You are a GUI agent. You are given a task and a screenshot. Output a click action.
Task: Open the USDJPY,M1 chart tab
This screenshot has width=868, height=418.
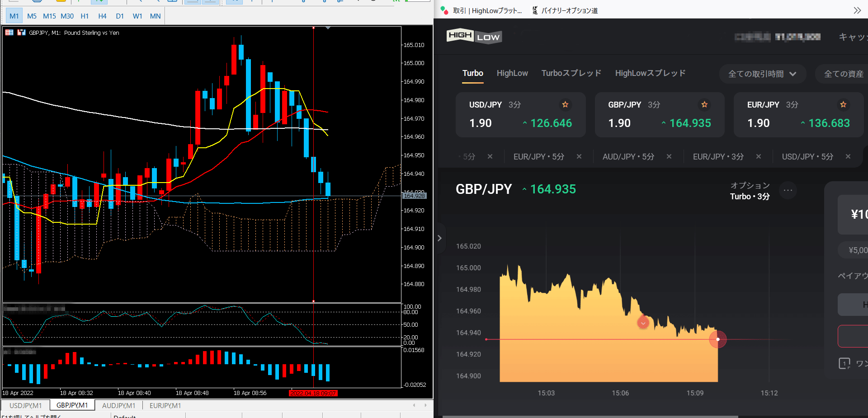pyautogui.click(x=25, y=405)
